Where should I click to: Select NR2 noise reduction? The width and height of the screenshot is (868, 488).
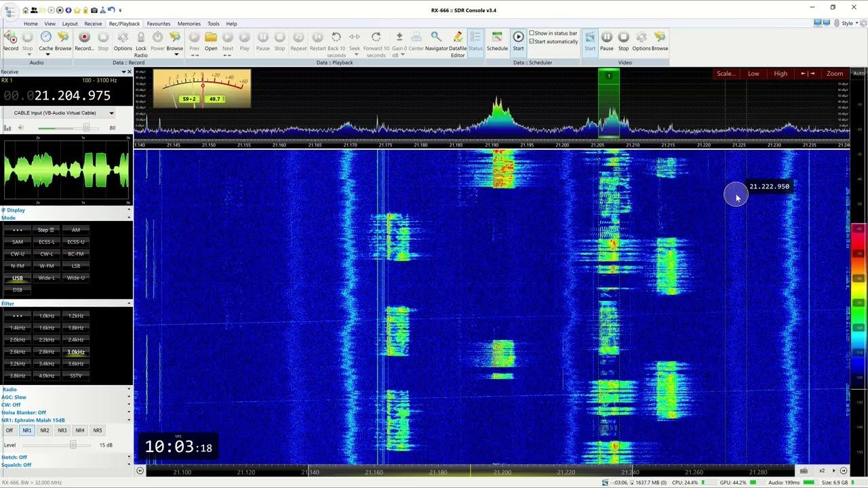click(x=45, y=430)
